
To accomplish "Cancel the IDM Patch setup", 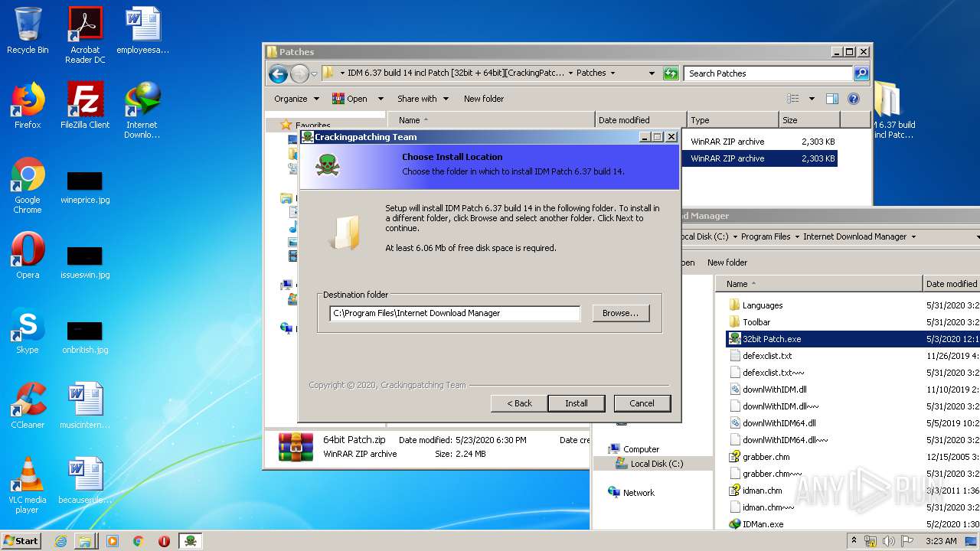I will 642,403.
